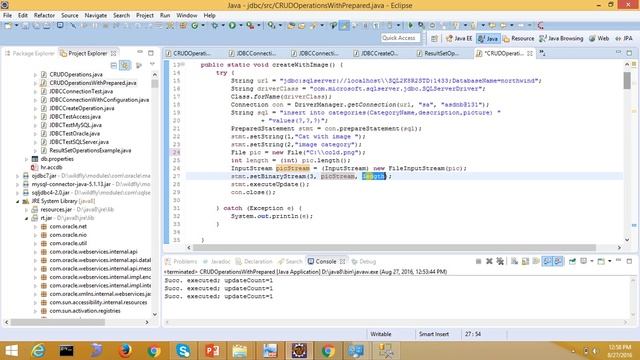
Task: Click the green Run toolbar button
Action: coord(232,26)
